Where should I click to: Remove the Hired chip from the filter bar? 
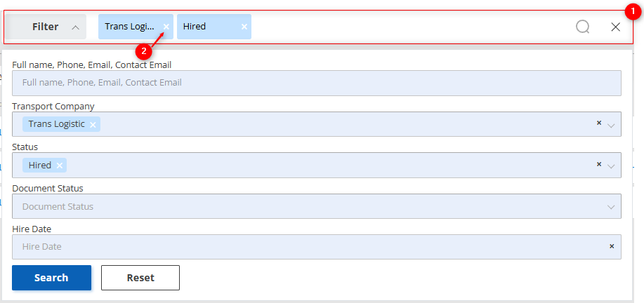[244, 27]
